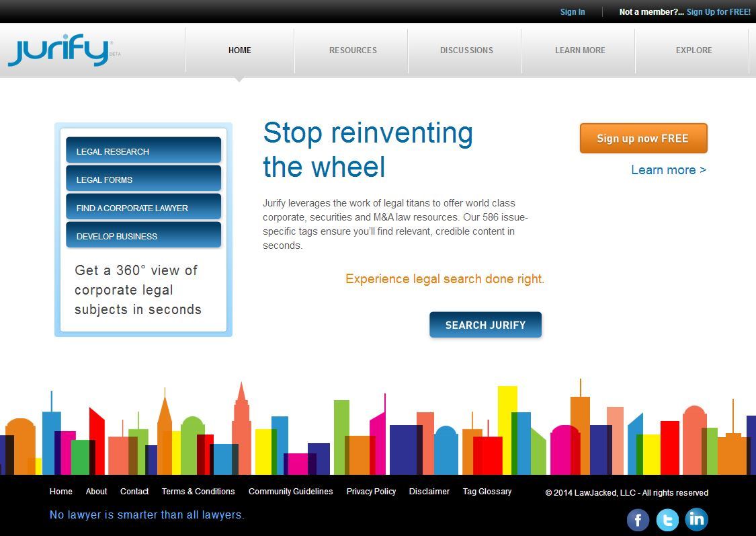Click "No lawyer is smarter than all lawyers."
The height and width of the screenshot is (536, 756).
click(x=147, y=514)
